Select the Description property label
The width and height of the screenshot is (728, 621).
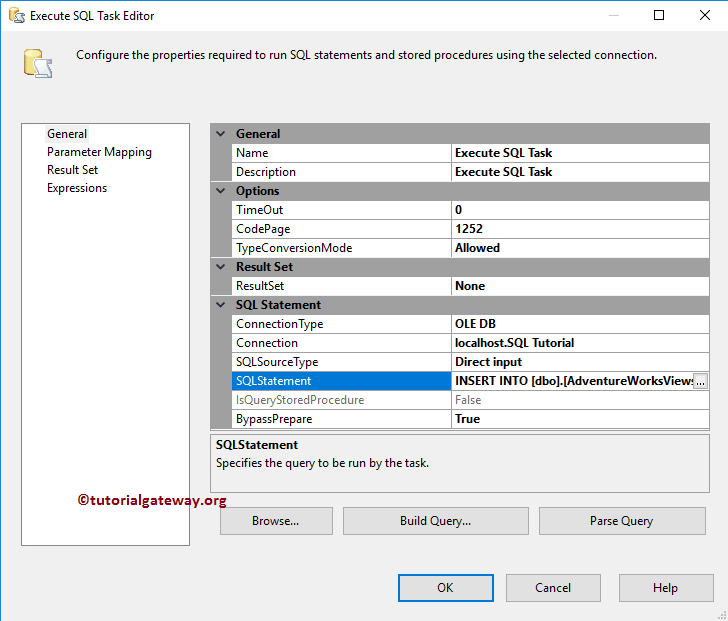pos(341,172)
